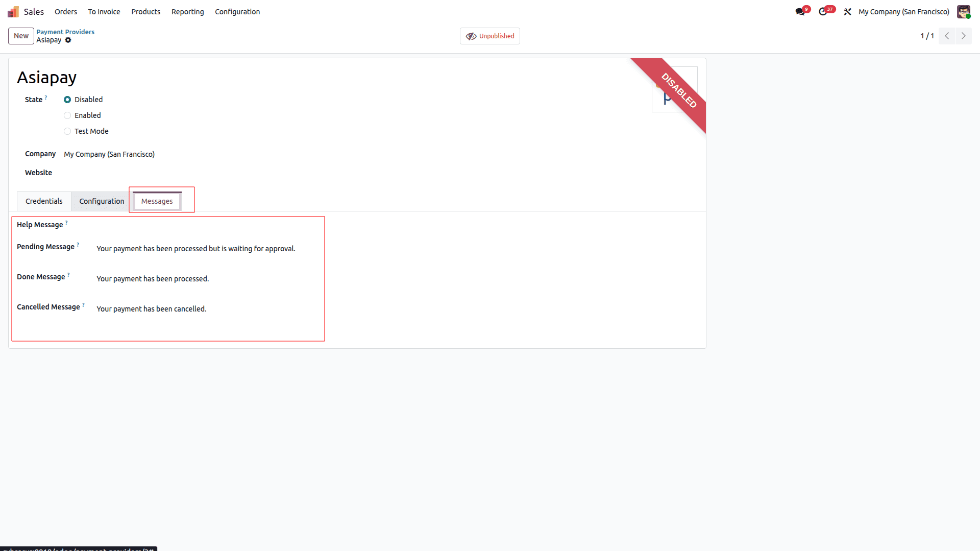
Task: Click the previous record navigation arrow
Action: (947, 36)
